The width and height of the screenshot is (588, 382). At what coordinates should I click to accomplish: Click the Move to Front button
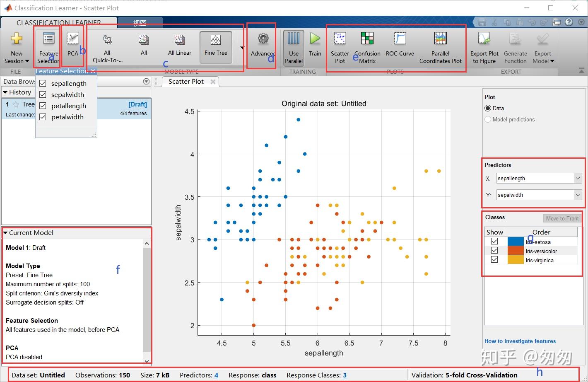pyautogui.click(x=562, y=218)
